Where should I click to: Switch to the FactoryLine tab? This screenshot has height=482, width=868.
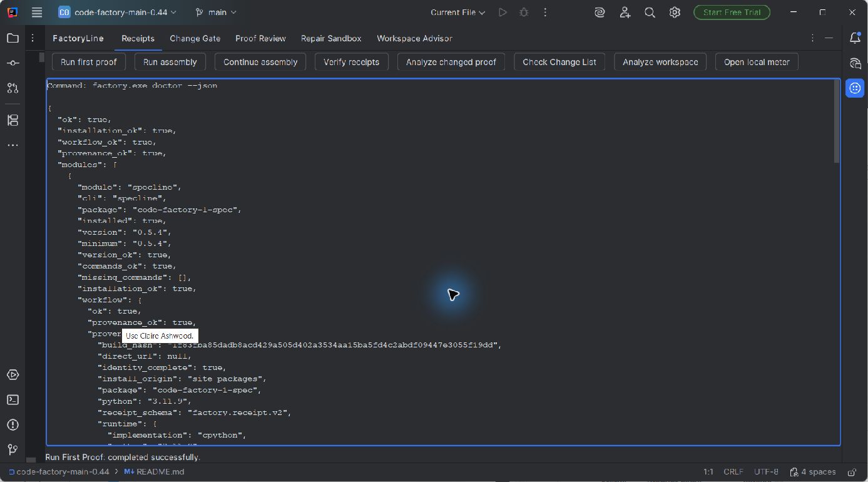click(78, 38)
